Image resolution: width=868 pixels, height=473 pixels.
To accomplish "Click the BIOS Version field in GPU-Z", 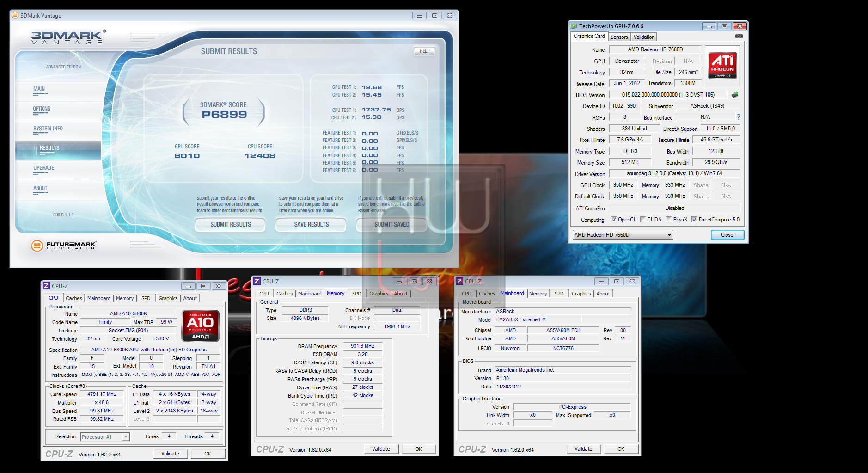I will [x=668, y=95].
